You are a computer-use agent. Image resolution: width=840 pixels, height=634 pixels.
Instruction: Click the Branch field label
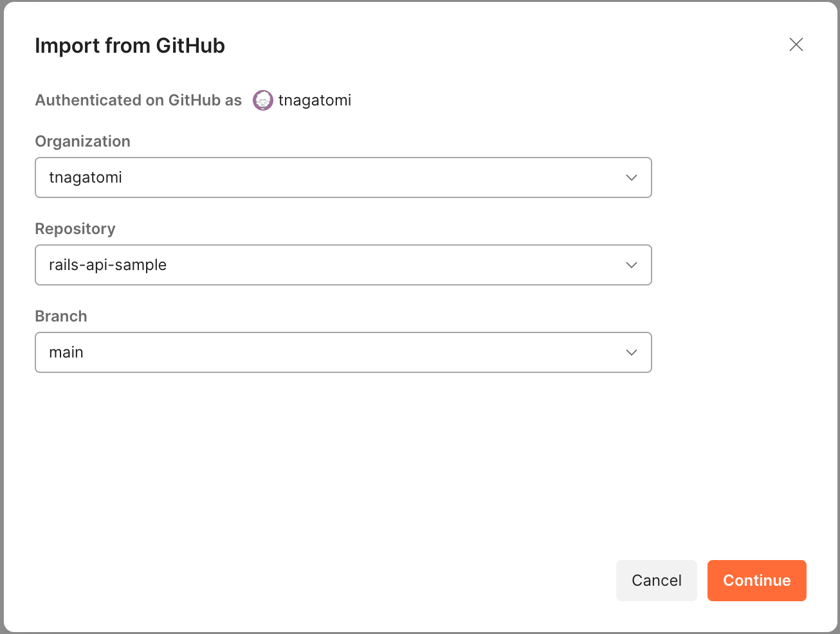pyautogui.click(x=61, y=316)
